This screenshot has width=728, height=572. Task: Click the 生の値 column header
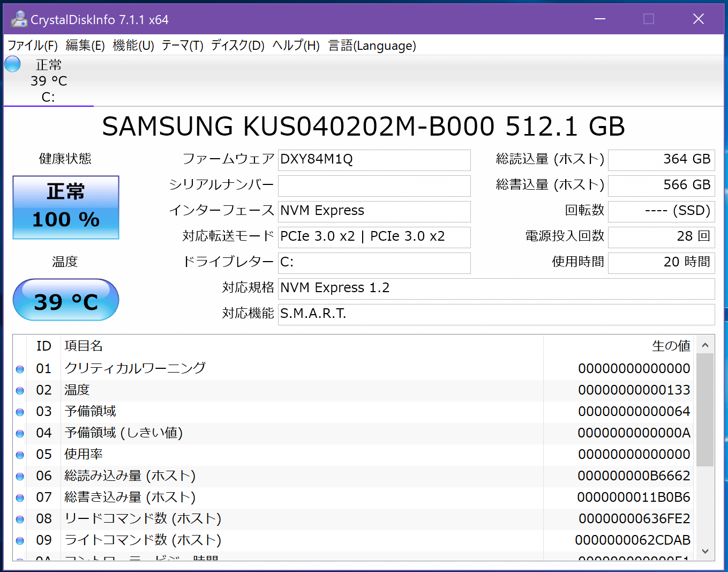click(x=619, y=346)
